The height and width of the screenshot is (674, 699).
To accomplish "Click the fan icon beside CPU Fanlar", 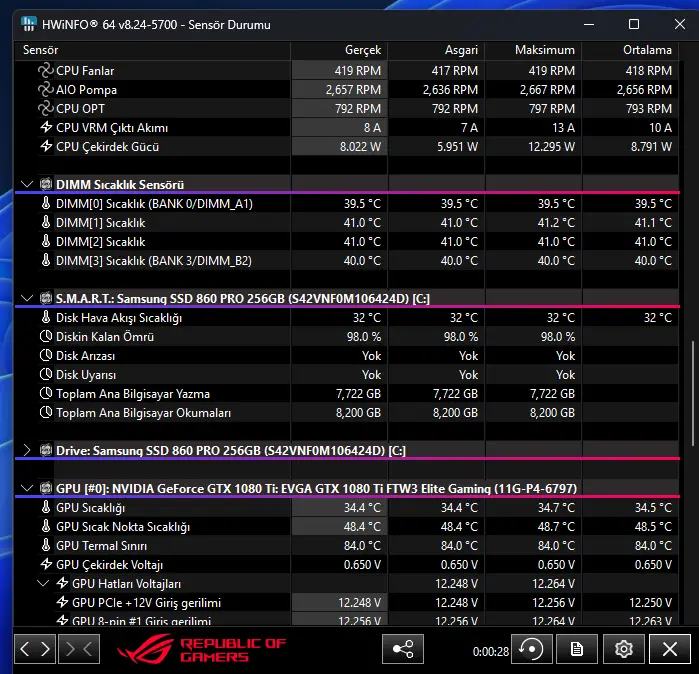I will 45,70.
